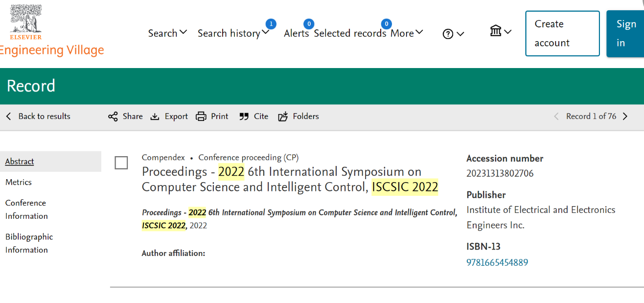
Task: Select the Metrics sidebar tab
Action: [x=19, y=182]
